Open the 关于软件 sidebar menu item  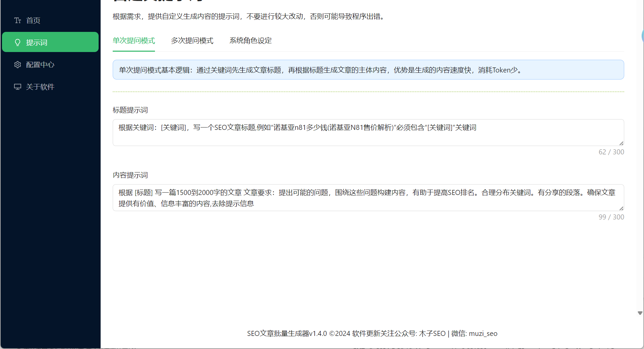(50, 87)
